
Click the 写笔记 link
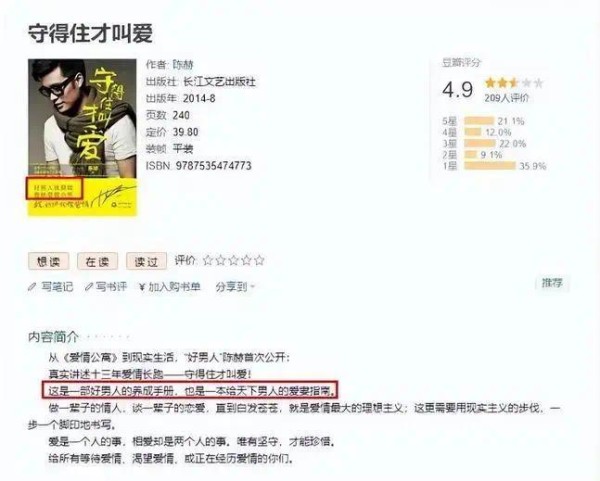[57, 287]
